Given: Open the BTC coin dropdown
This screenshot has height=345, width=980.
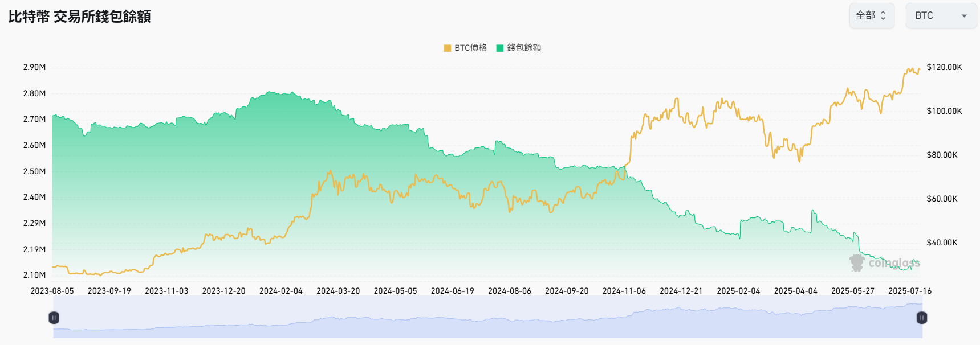Looking at the screenshot, I should tap(941, 16).
